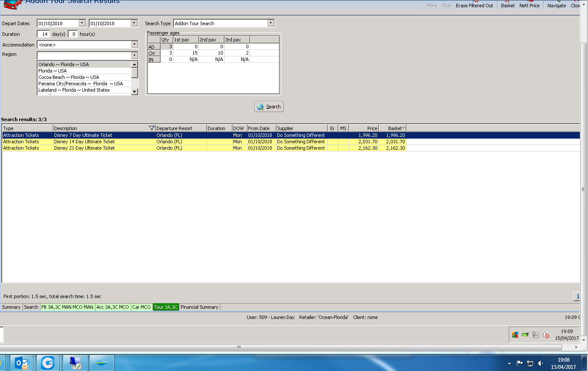Click the local network icon in system tray
Screen dimensions: 588x371
[530, 363]
